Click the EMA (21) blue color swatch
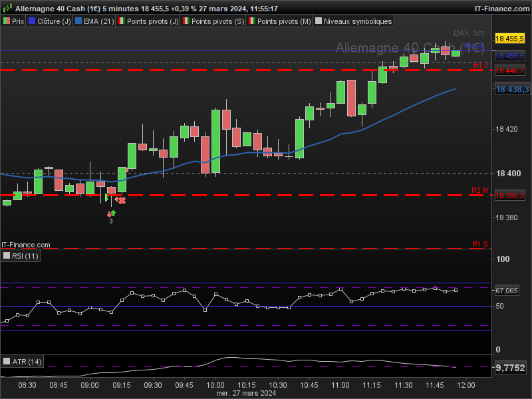This screenshot has width=532, height=399. (78, 21)
